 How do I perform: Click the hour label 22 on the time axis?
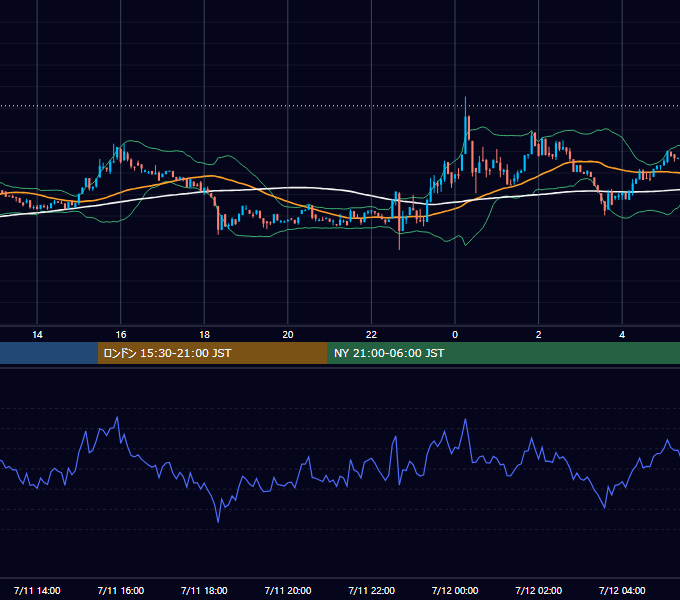pos(371,335)
